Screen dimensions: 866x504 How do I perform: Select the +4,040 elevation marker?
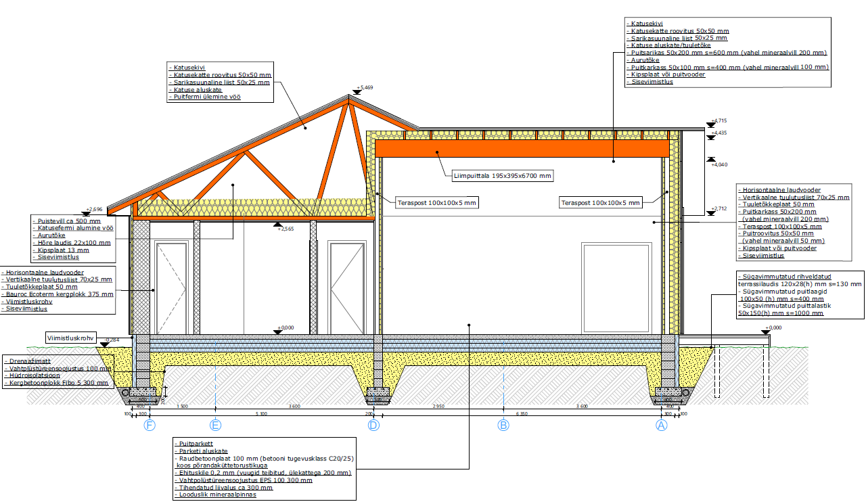(x=718, y=164)
